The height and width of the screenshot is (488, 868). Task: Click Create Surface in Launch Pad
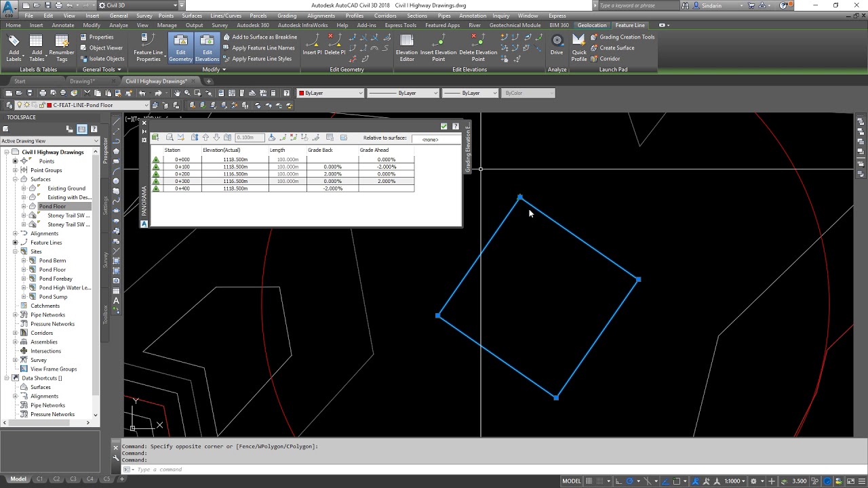coord(612,48)
